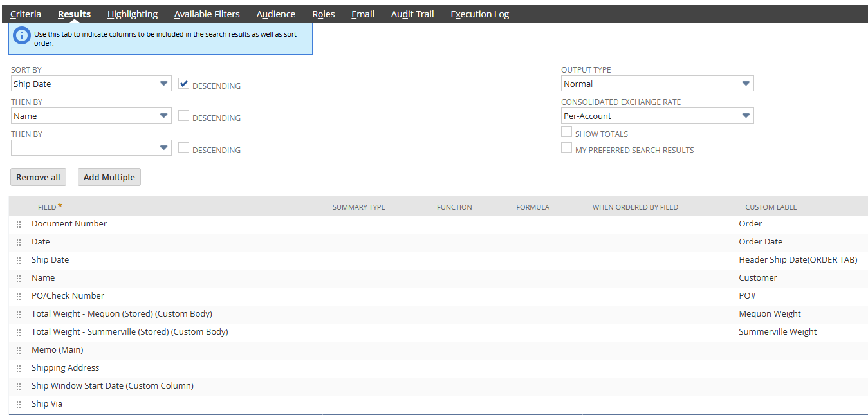Click the drag handle beside Memo (Main)
This screenshot has height=415, width=868.
pyautogui.click(x=18, y=350)
